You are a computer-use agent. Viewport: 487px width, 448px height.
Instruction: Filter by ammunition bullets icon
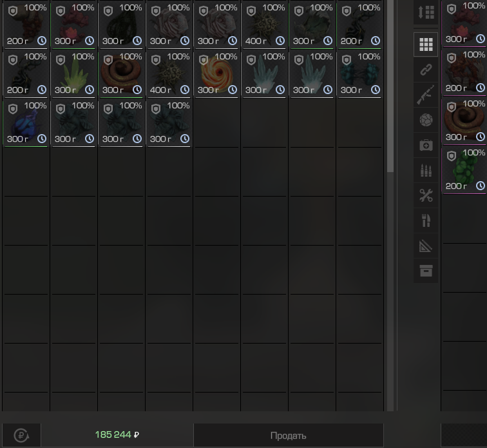click(x=426, y=170)
